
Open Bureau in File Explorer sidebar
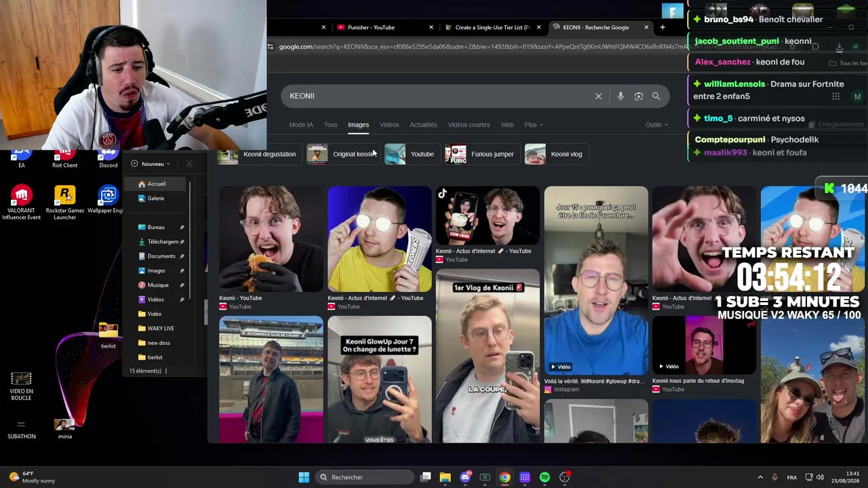[x=156, y=228]
